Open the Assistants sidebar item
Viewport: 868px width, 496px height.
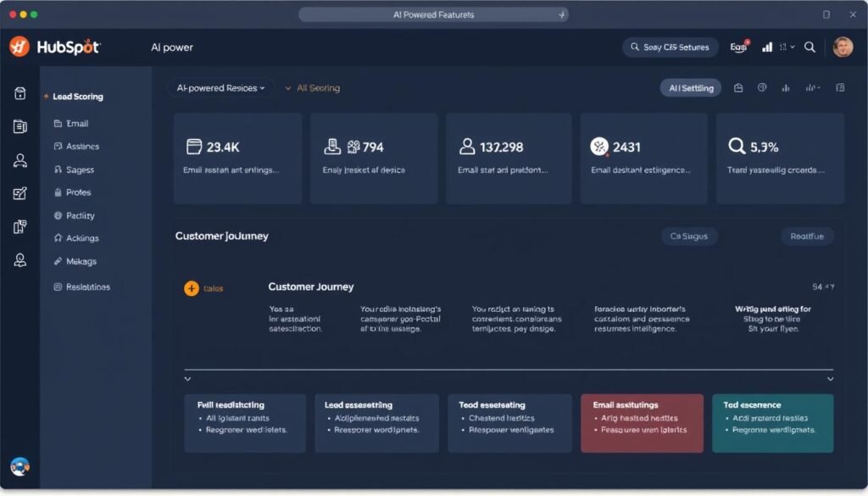(x=82, y=146)
